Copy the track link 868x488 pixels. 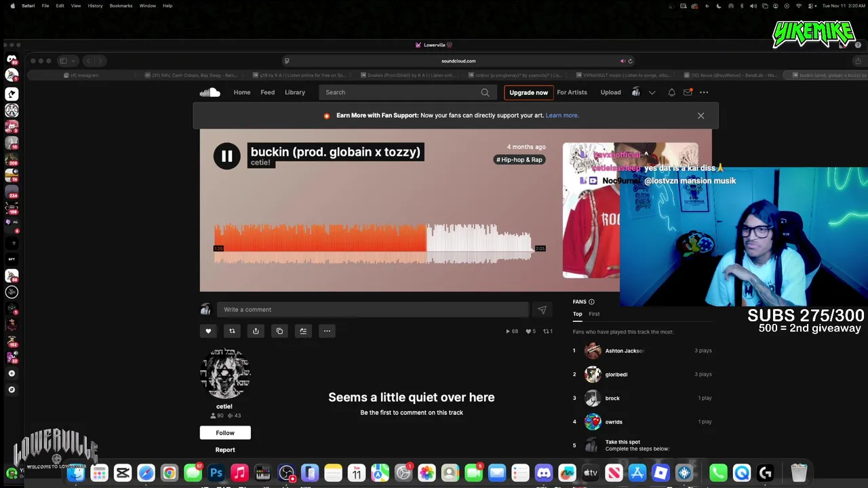click(279, 331)
